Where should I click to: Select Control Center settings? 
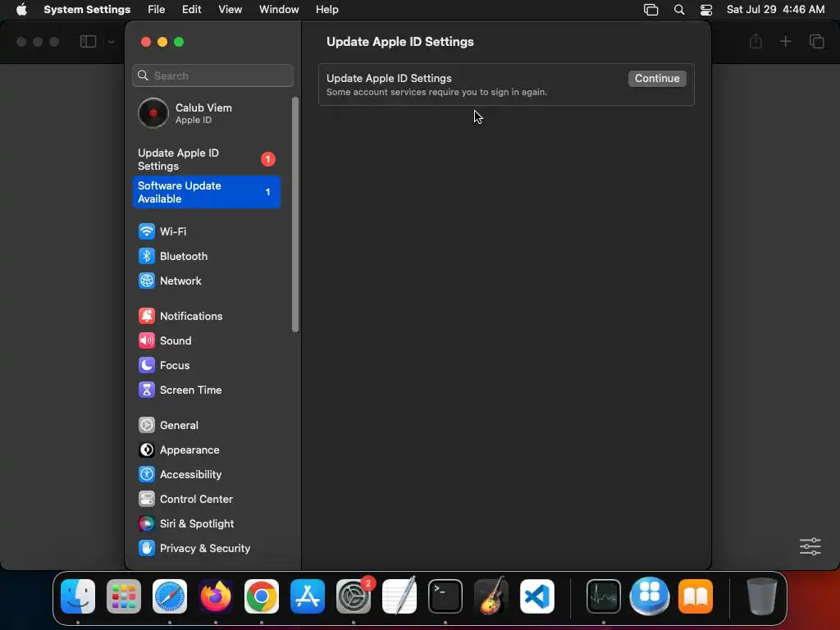click(206, 500)
